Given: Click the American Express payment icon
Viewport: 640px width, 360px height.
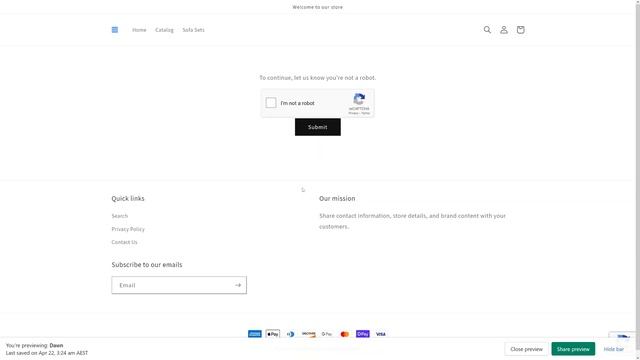Looking at the screenshot, I should 255,334.
